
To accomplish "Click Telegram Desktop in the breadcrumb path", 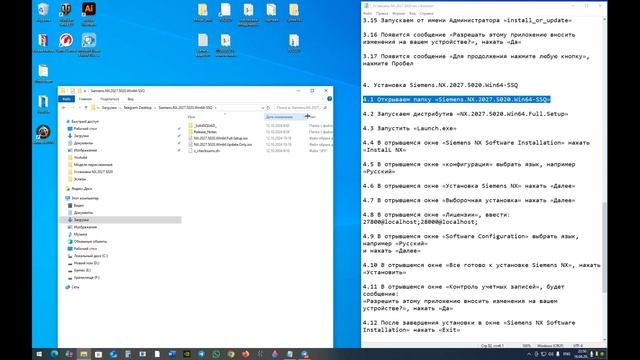I will [138, 108].
